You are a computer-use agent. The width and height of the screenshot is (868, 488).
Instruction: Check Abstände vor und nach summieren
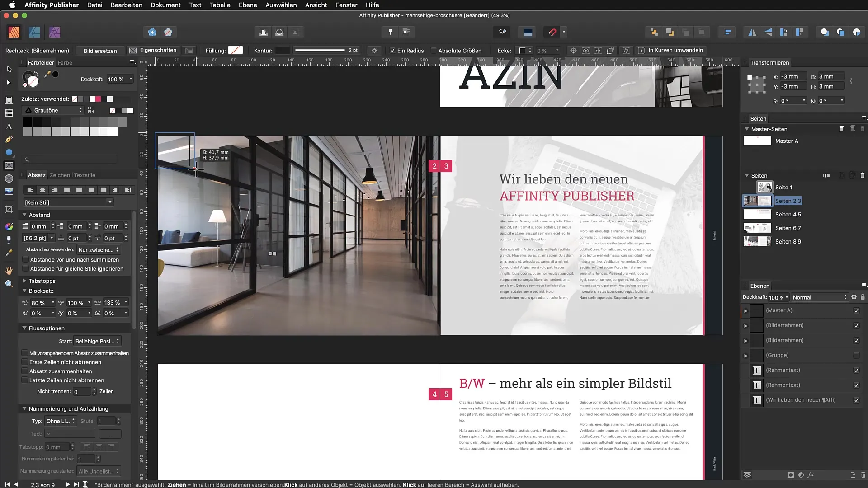coord(26,260)
